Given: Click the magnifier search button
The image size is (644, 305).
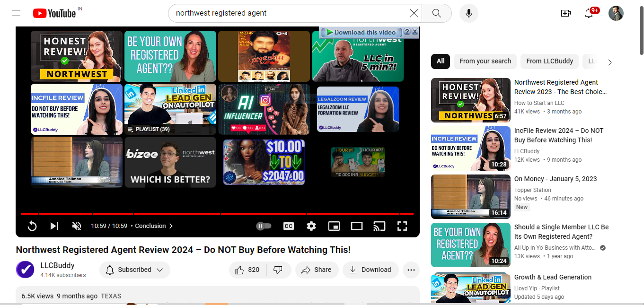Looking at the screenshot, I should (x=437, y=13).
